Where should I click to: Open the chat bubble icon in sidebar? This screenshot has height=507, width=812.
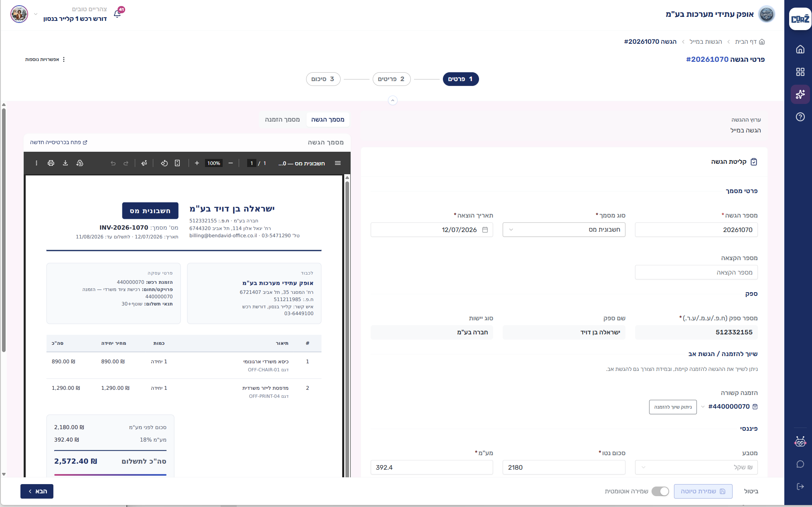800,464
